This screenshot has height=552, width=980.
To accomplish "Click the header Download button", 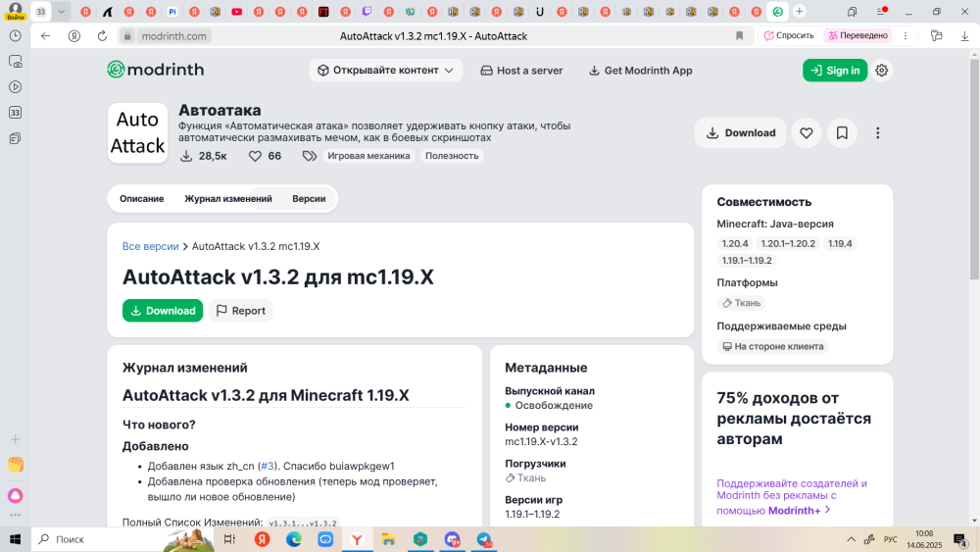I will pos(741,133).
